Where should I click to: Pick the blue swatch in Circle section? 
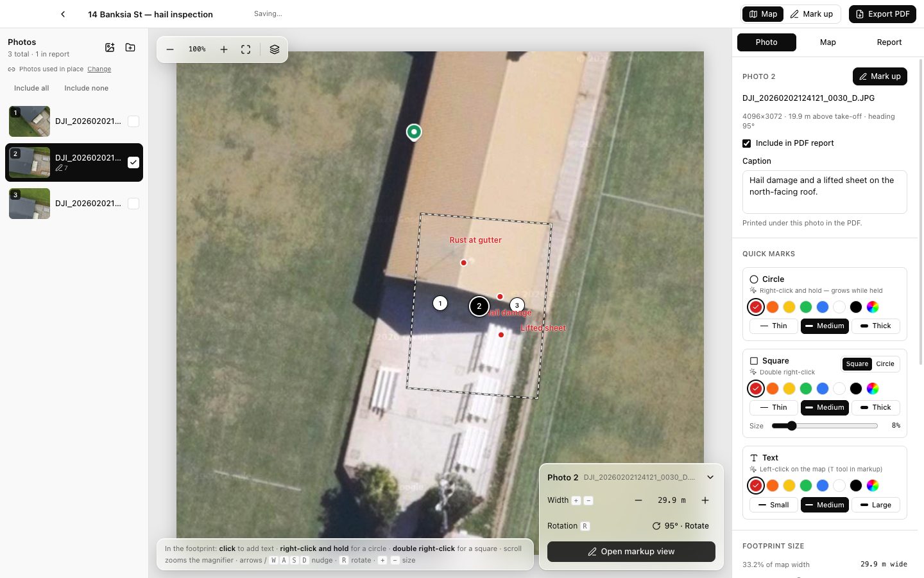click(x=823, y=307)
